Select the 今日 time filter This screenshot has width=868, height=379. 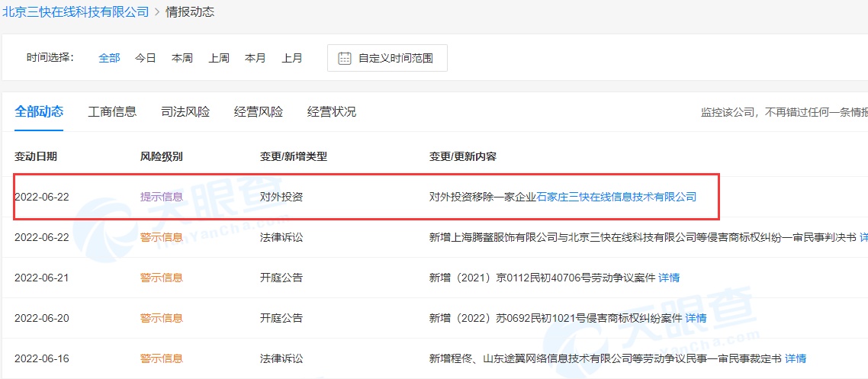[146, 58]
